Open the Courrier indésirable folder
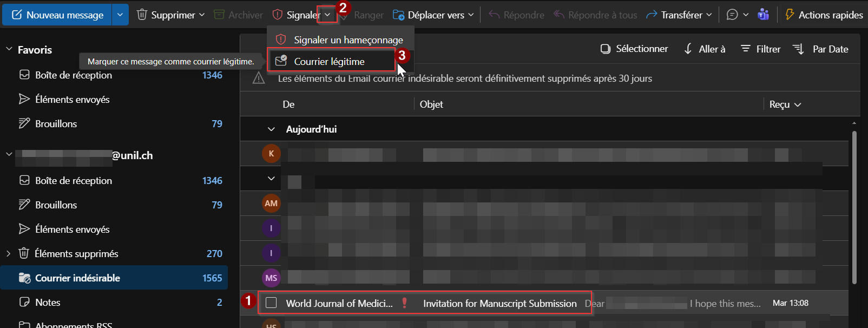Image resolution: width=868 pixels, height=328 pixels. 77,278
